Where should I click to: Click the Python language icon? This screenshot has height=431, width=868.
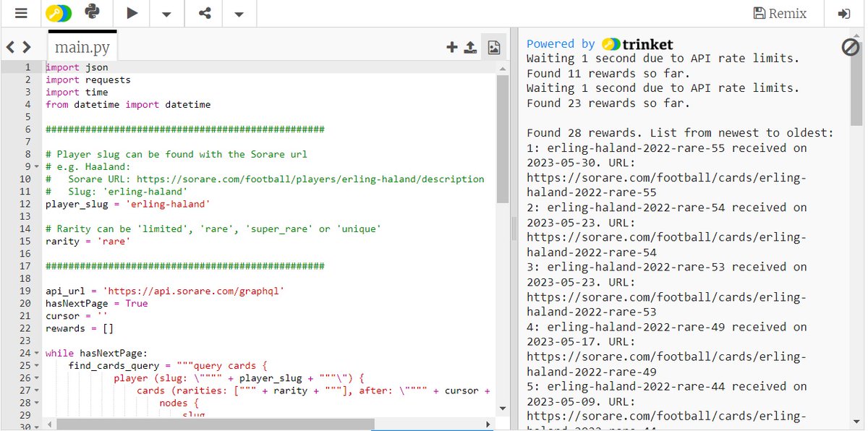tap(93, 12)
